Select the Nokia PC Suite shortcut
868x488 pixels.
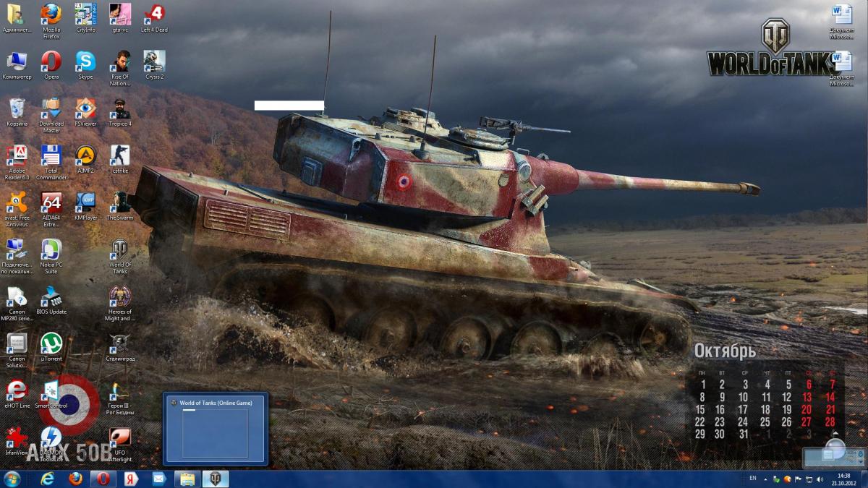[51, 256]
